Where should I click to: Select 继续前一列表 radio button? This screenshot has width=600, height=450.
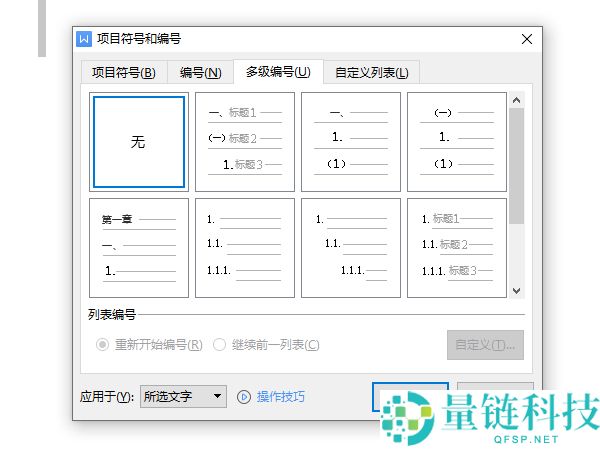tap(219, 345)
